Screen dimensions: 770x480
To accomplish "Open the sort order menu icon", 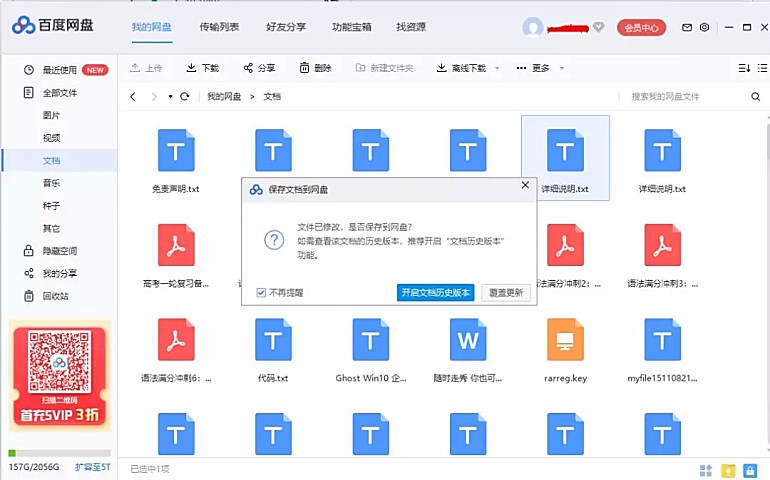I will [x=744, y=68].
